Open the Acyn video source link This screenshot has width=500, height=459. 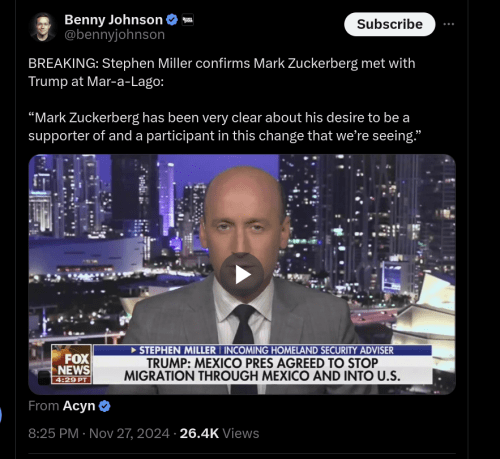pos(79,406)
